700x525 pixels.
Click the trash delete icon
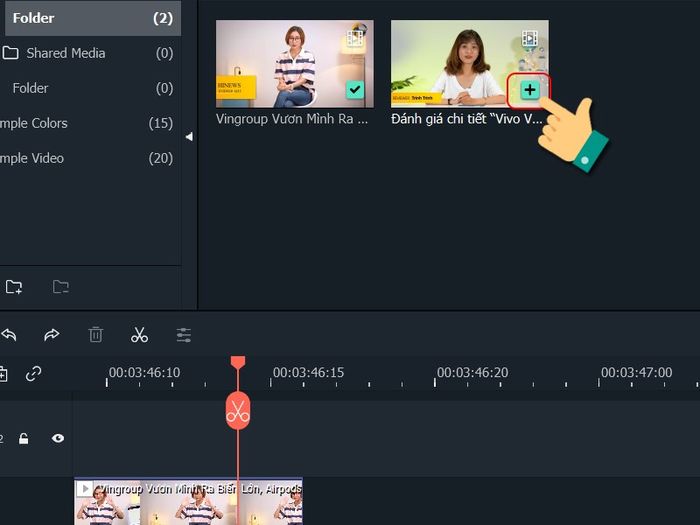(x=96, y=334)
